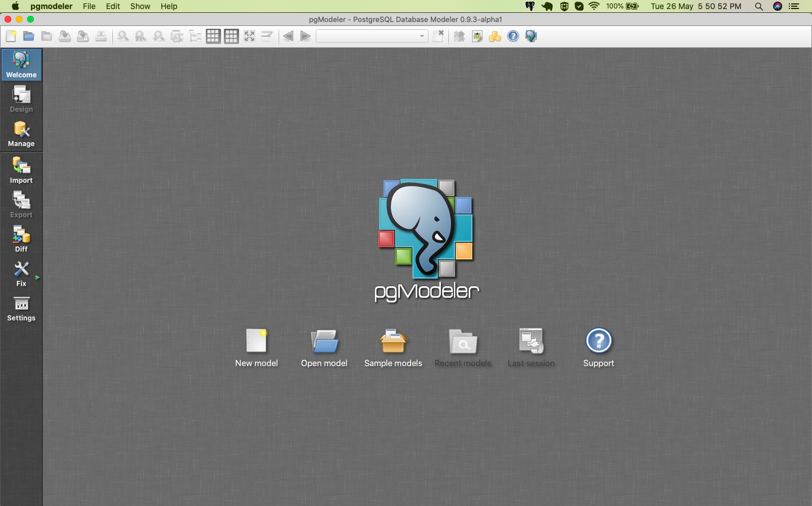Click the save model toolbar icon
Viewport: 812px width, 506px height.
point(65,37)
